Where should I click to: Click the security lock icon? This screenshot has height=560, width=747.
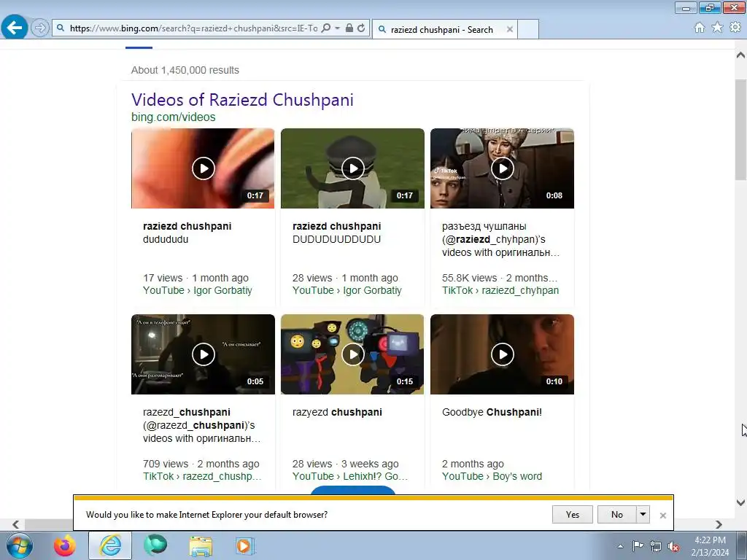click(x=349, y=28)
